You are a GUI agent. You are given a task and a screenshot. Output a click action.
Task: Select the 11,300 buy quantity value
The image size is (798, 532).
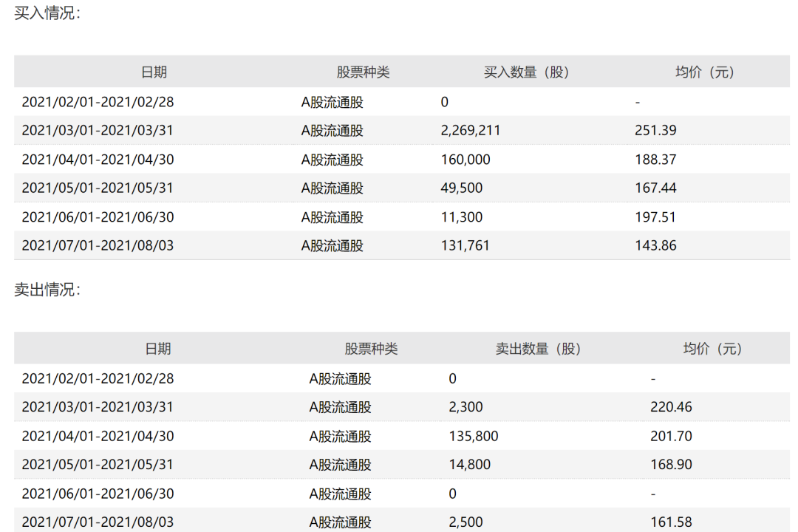click(462, 217)
